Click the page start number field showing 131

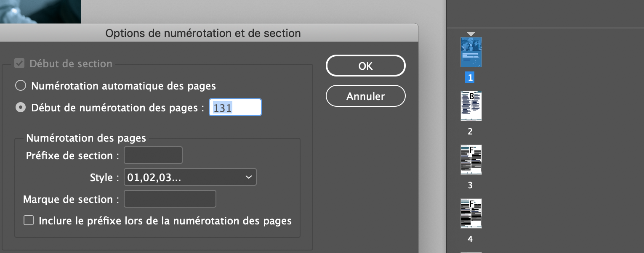click(x=235, y=108)
